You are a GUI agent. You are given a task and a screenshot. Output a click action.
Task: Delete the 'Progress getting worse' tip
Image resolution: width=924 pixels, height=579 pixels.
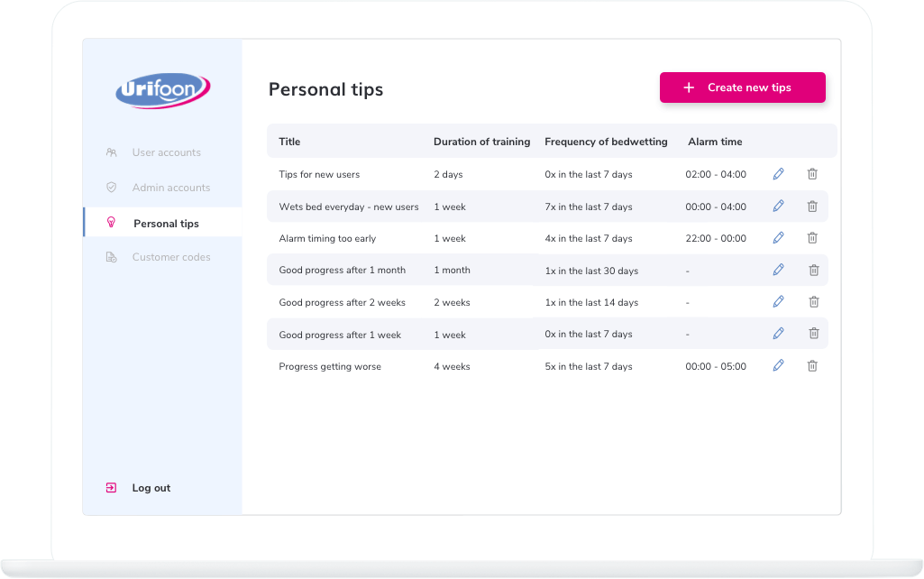pos(812,365)
